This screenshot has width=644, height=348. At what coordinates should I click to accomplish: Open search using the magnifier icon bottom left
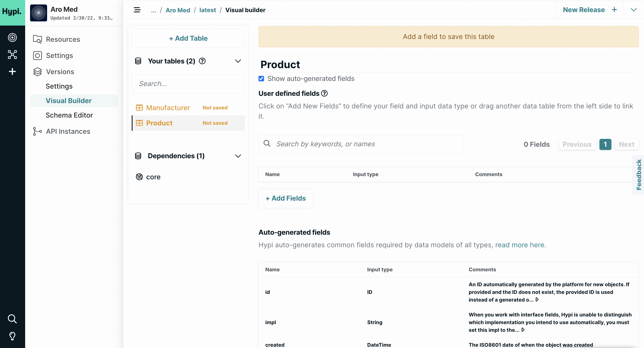[12, 319]
